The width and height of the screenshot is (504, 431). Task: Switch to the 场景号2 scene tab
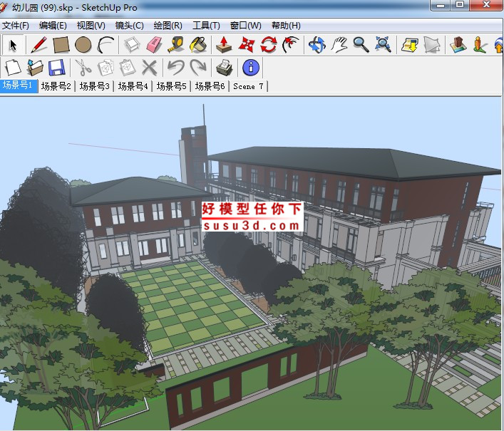(x=56, y=86)
